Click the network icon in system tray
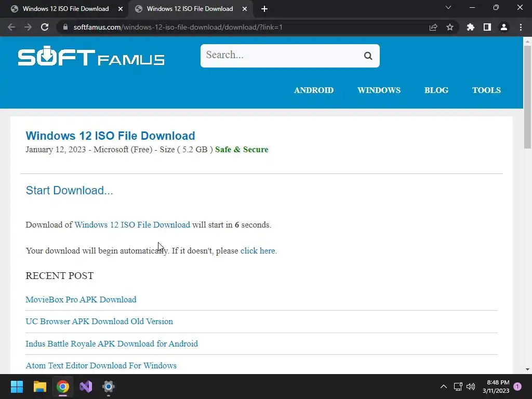The width and height of the screenshot is (532, 399). 458,387
